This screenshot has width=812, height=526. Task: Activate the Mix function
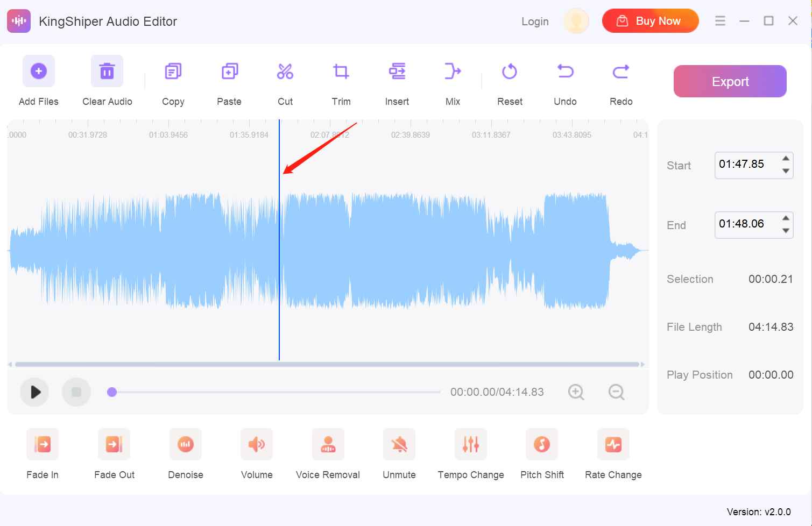(453, 81)
